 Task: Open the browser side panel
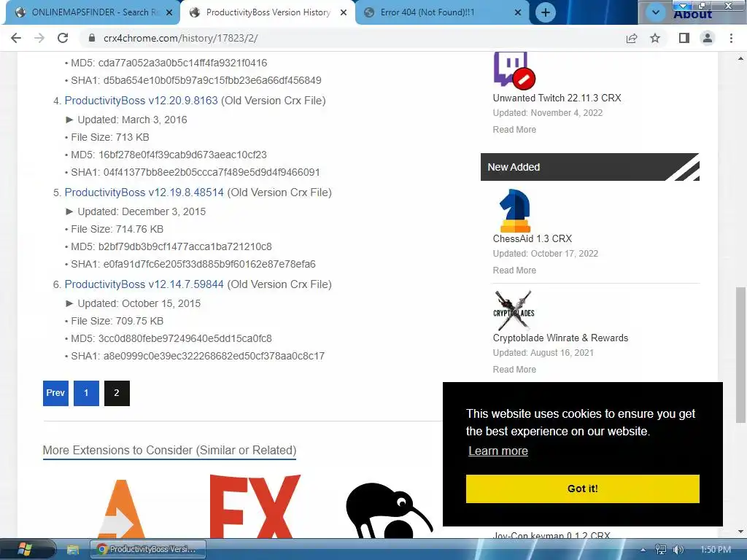(x=684, y=38)
